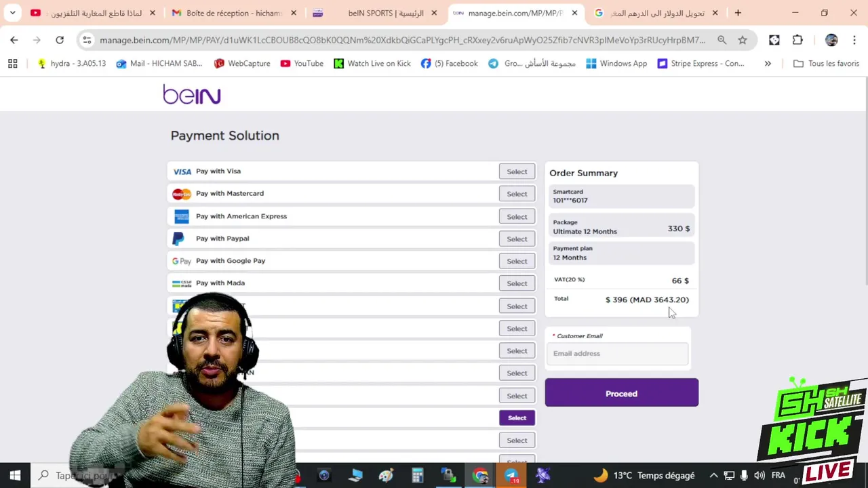The image size is (868, 488).
Task: Close the beIN SPORTS tab
Action: (x=434, y=13)
